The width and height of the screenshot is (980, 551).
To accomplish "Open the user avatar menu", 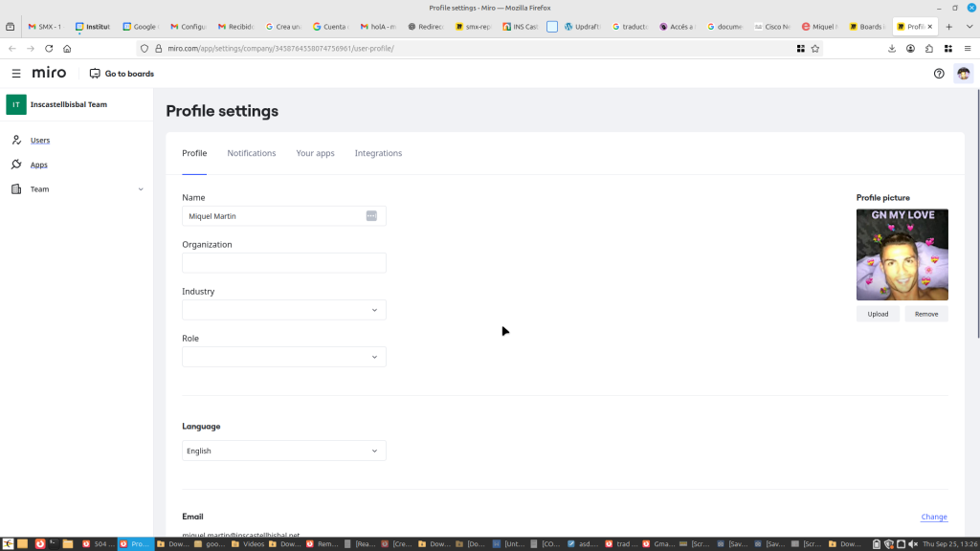I will point(963,74).
